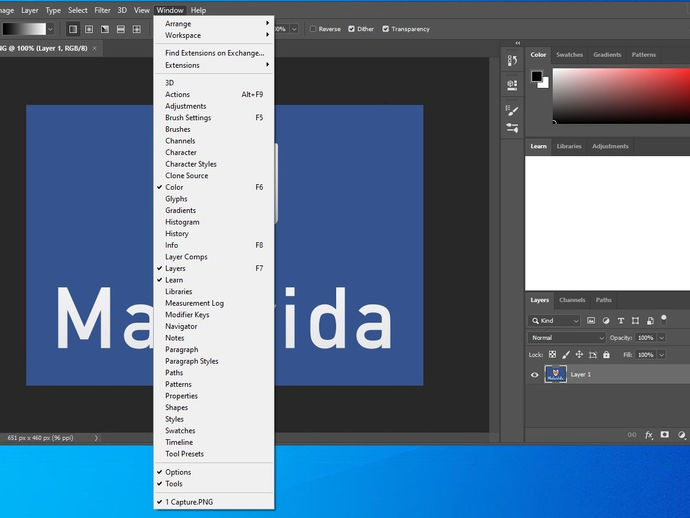Hide Layer 1 with the eye icon

click(535, 375)
